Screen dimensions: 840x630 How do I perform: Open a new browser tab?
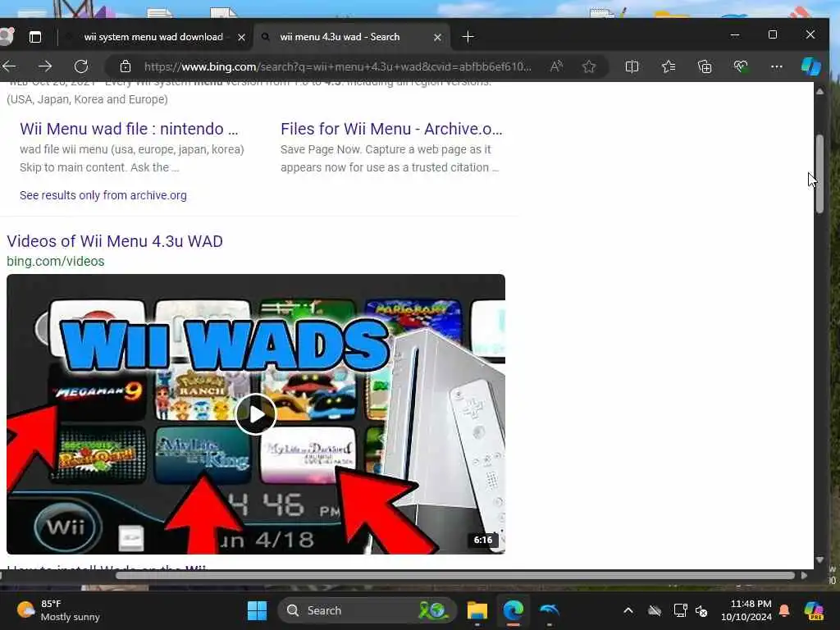(x=468, y=37)
